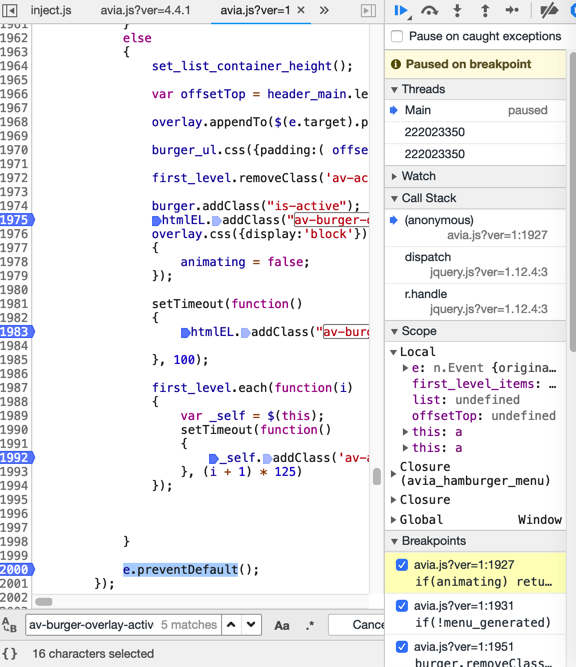Collapse the Local scope
The image size is (576, 667).
[394, 352]
